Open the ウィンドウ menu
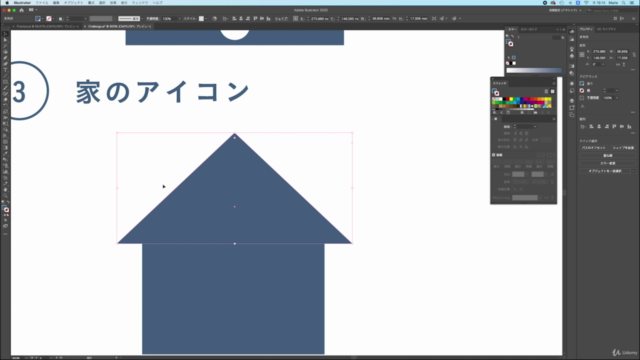 [140, 3]
